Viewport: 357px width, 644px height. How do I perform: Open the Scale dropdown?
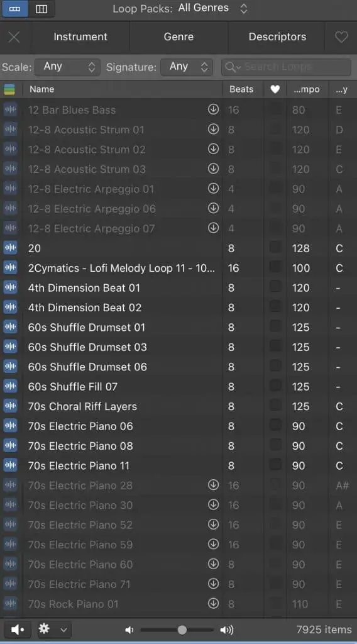coord(68,67)
